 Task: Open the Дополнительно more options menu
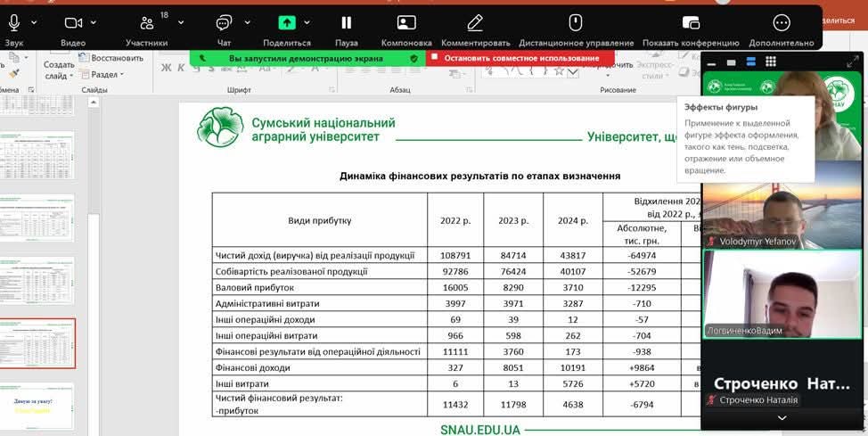[x=782, y=22]
